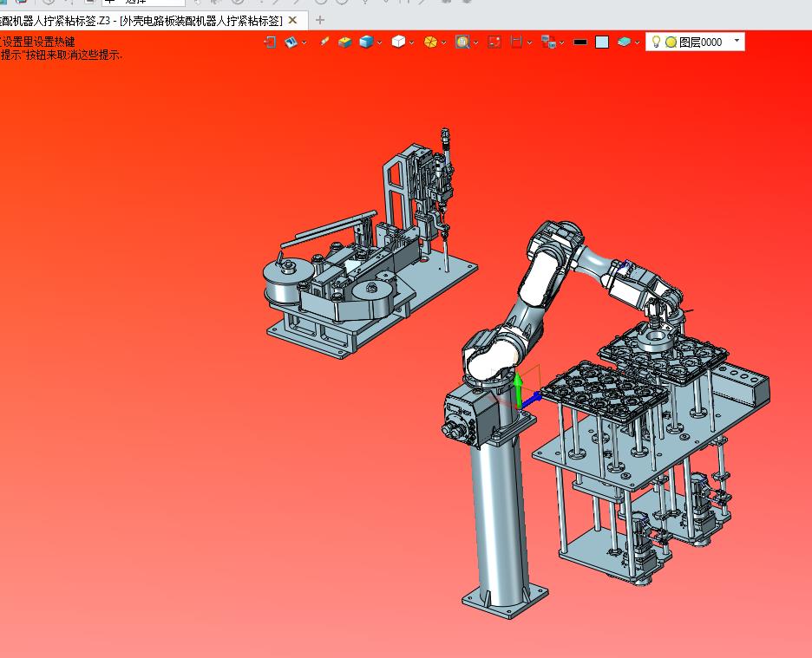Open the white cube dropdown arrow
This screenshot has width=812, height=658.
point(412,42)
